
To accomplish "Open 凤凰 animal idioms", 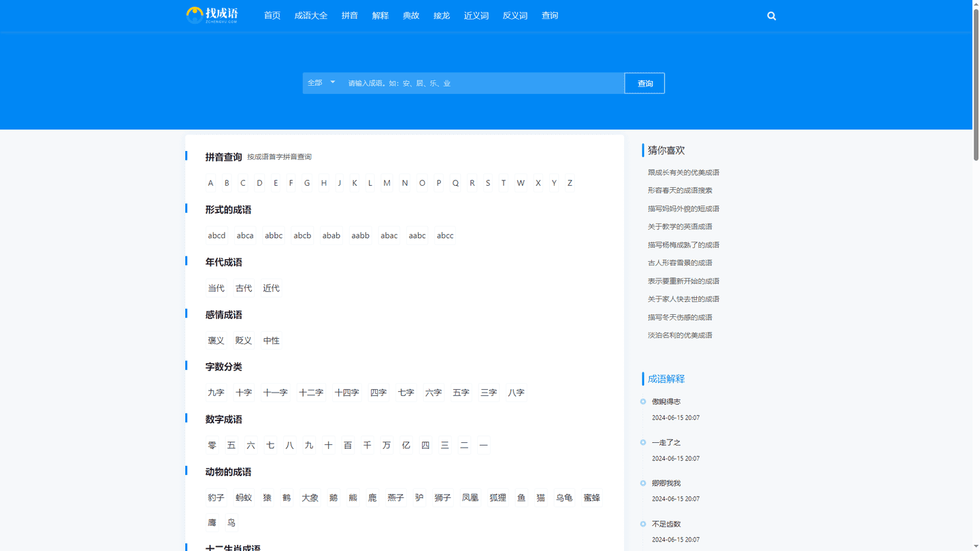I will 470,498.
